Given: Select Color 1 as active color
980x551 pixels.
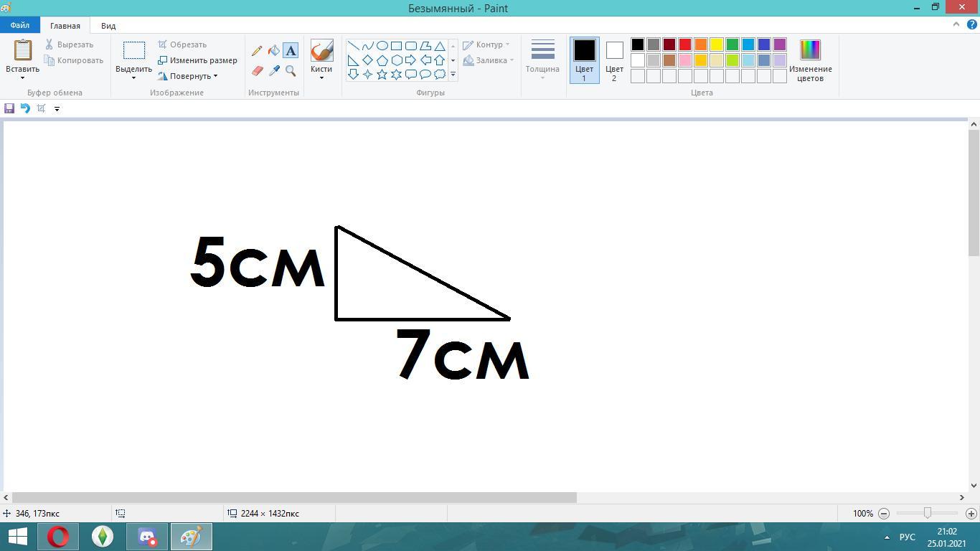Looking at the screenshot, I should click(x=584, y=60).
